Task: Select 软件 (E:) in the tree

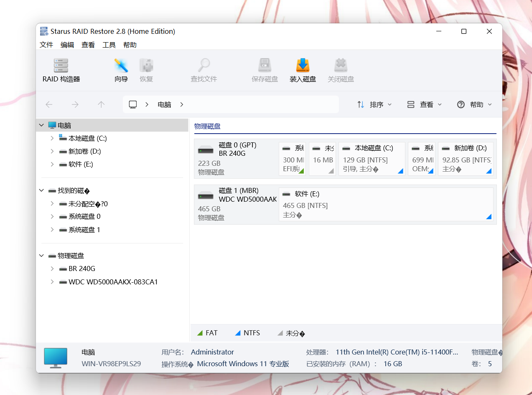Action: 81,164
